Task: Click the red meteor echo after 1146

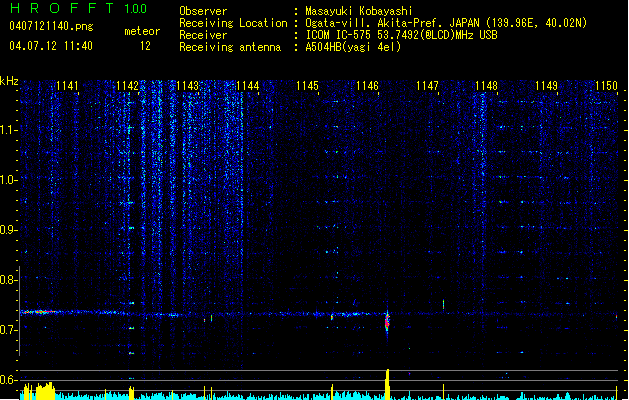Action: pos(387,321)
